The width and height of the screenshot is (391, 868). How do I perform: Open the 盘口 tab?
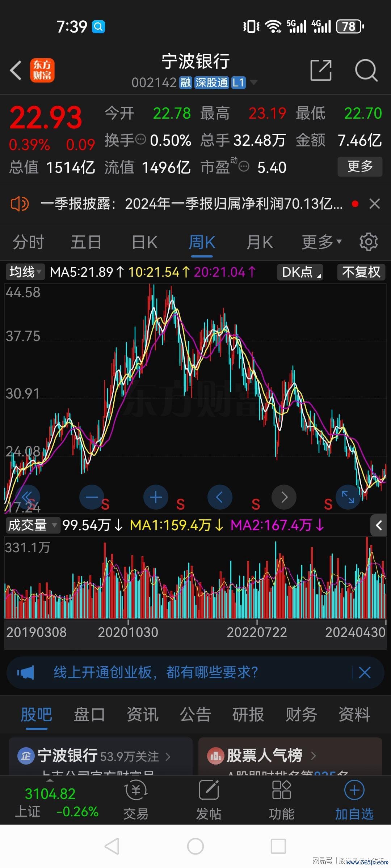(89, 715)
